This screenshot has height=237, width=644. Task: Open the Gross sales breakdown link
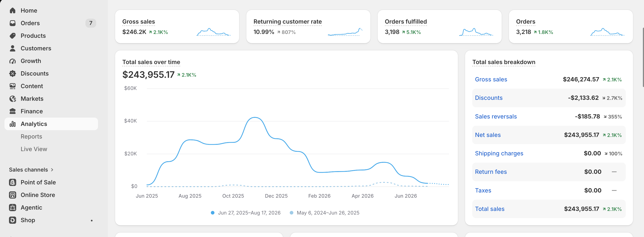pyautogui.click(x=491, y=80)
